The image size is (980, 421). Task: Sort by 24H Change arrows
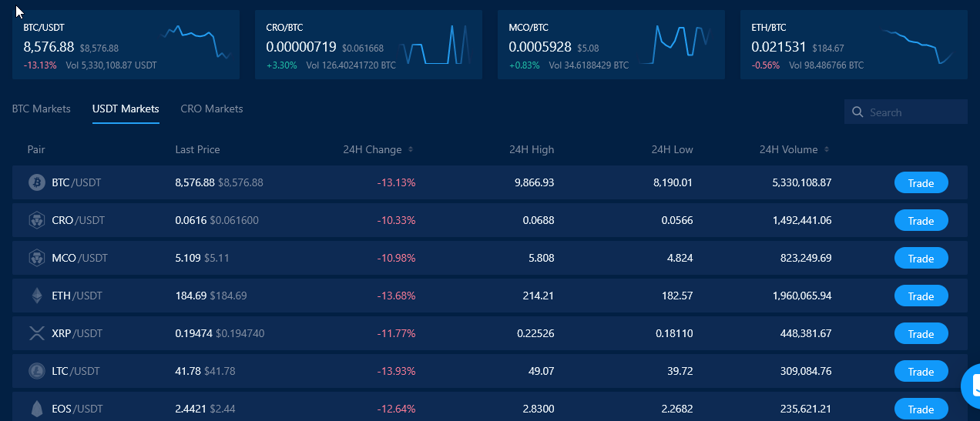[x=411, y=149]
